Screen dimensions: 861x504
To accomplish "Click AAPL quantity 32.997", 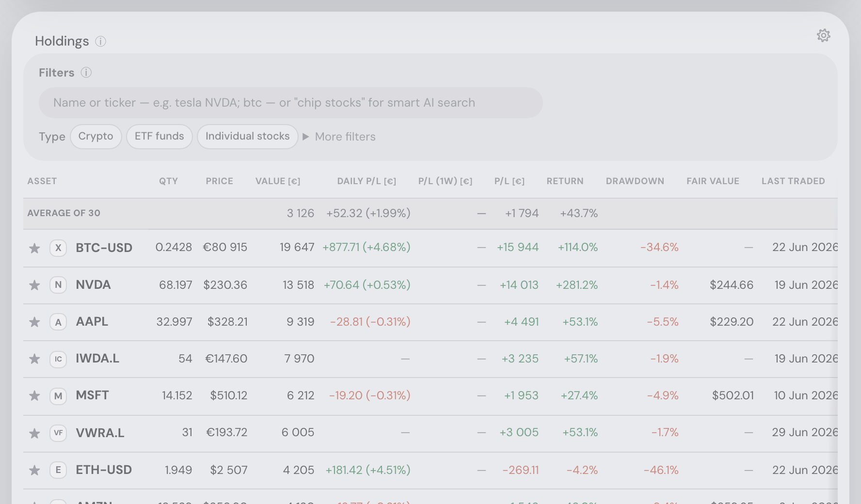I will (x=175, y=322).
